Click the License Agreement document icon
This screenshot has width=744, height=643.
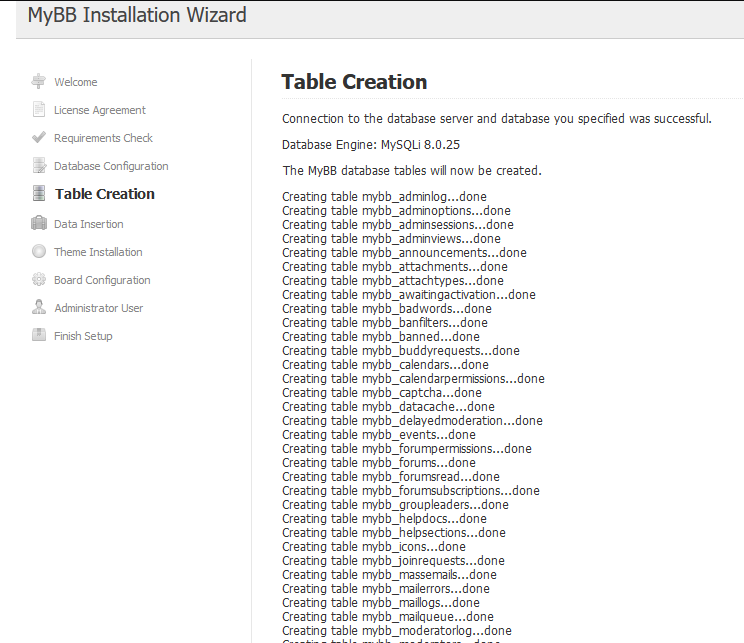click(x=39, y=110)
